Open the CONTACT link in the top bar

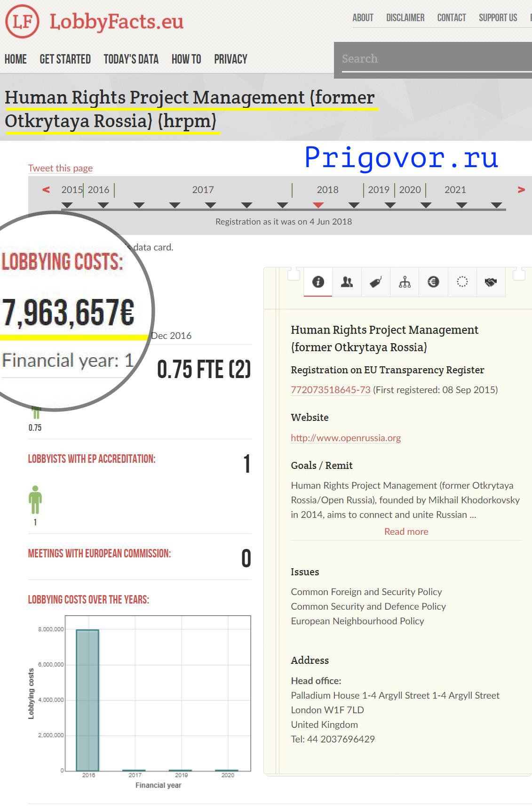[452, 18]
